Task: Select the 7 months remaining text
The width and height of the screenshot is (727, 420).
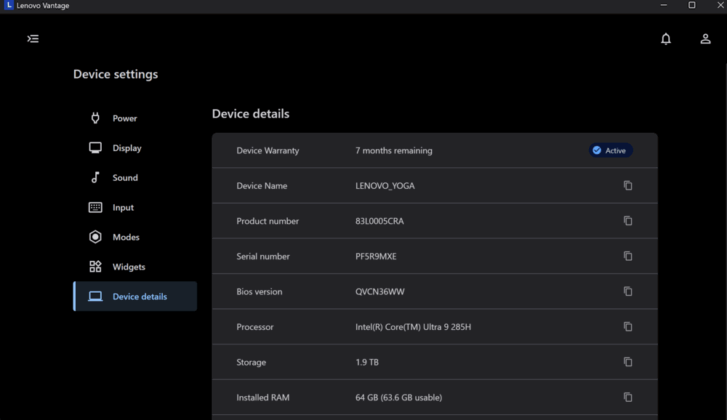Action: click(x=394, y=151)
